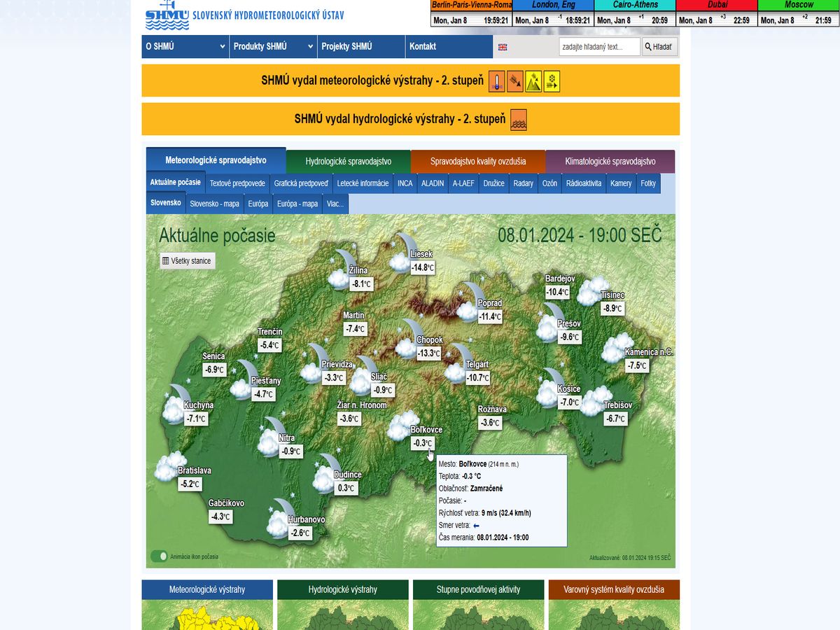Viewport: 840px width, 630px height.
Task: Click the low temperature warning icon
Action: [x=496, y=81]
